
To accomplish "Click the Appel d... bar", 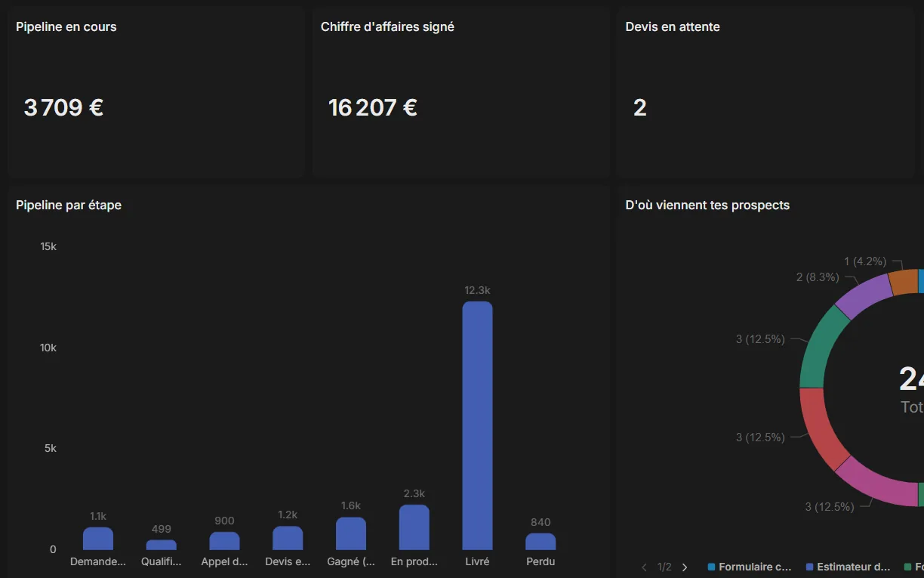I will (224, 541).
